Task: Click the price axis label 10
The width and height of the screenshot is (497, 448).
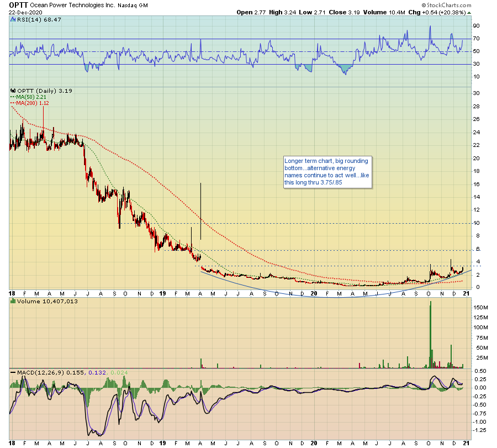Action: [x=476, y=223]
